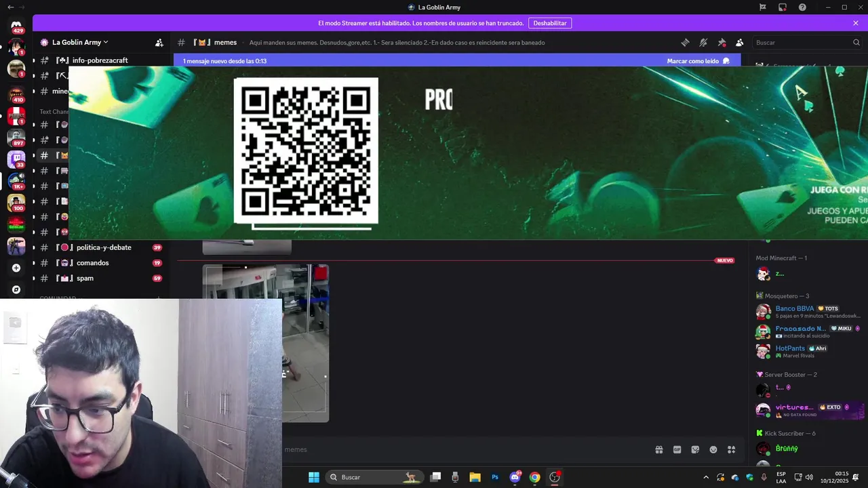Open the GIF picker
Image resolution: width=868 pixels, height=488 pixels.
[x=677, y=449]
